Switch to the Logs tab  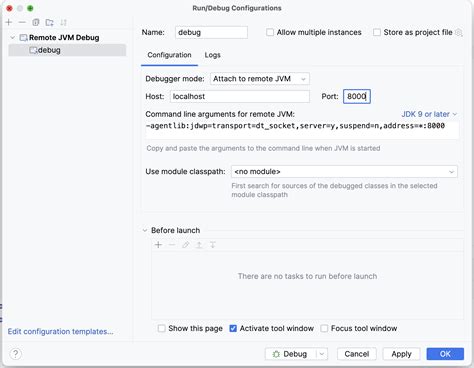pos(213,55)
